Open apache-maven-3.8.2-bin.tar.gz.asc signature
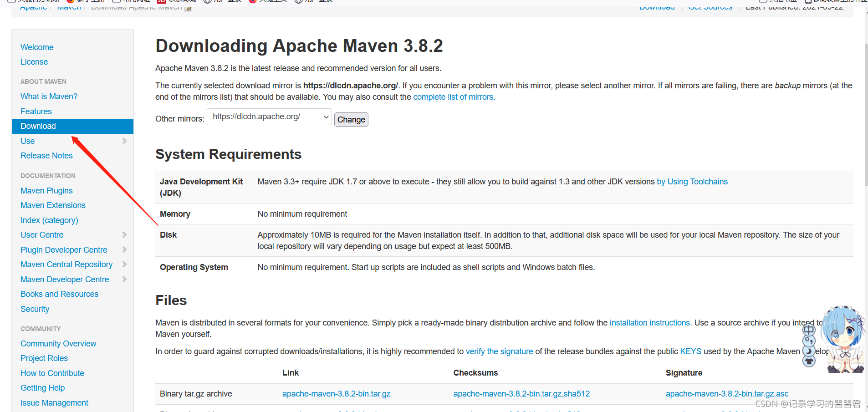The image size is (868, 412). (x=727, y=394)
